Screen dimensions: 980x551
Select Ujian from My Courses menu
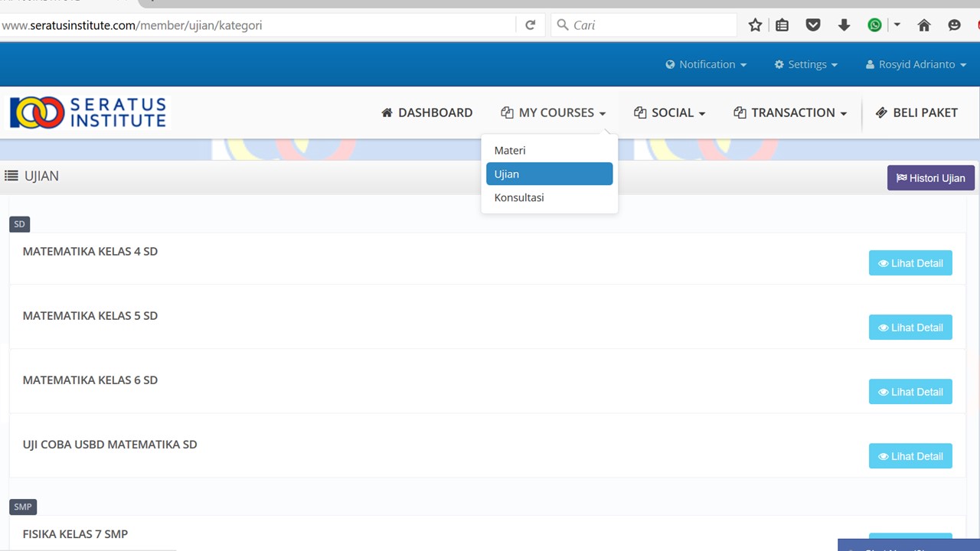tap(549, 174)
